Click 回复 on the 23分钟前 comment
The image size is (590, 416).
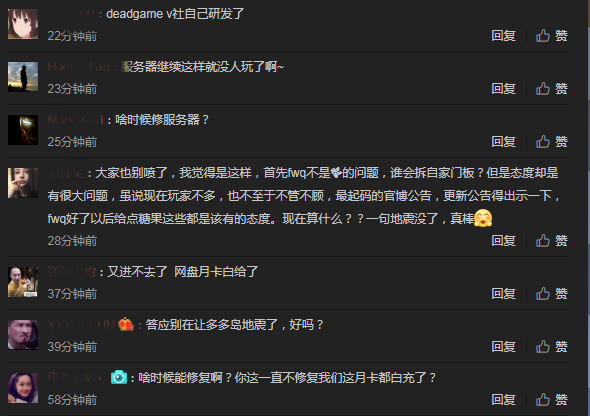[x=503, y=89]
